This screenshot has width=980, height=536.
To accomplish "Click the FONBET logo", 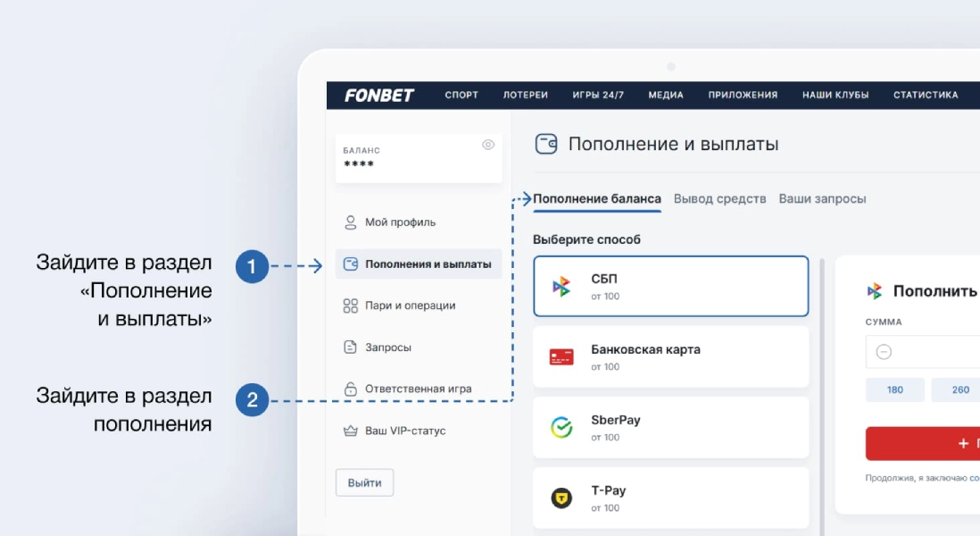I will point(378,95).
